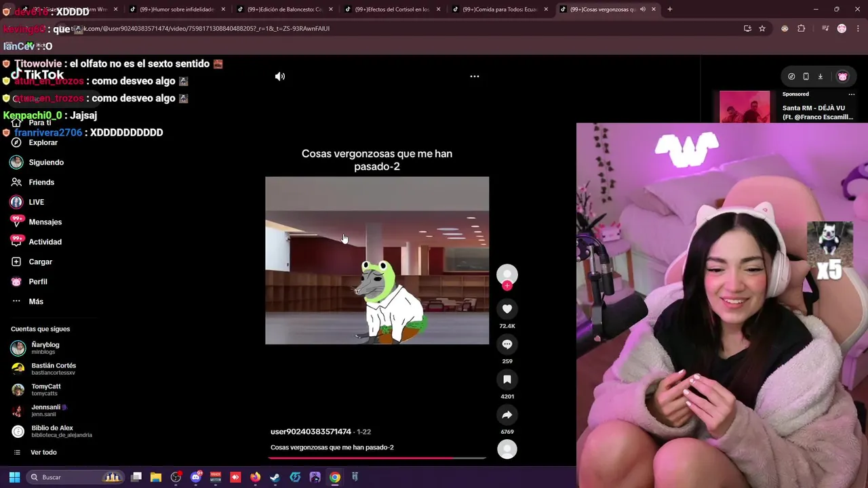Close the Humor sobre infidelidad tab

[x=223, y=9]
